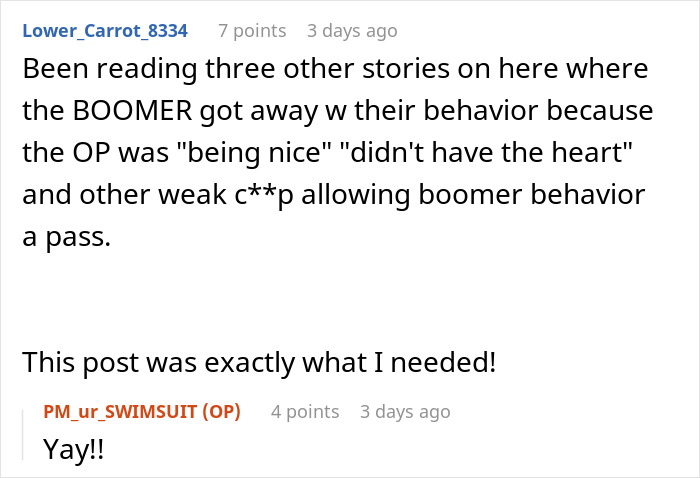Open the top comment's "3 days ago" timestamp

click(x=352, y=31)
